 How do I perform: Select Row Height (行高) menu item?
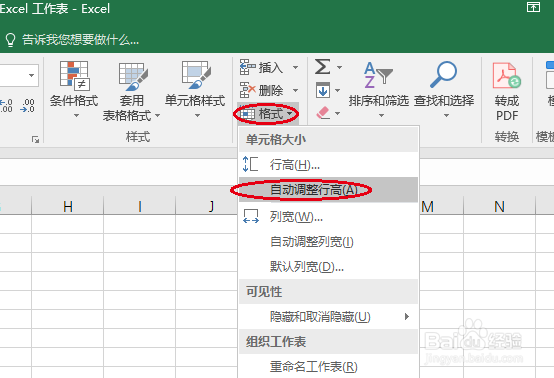[x=328, y=164]
